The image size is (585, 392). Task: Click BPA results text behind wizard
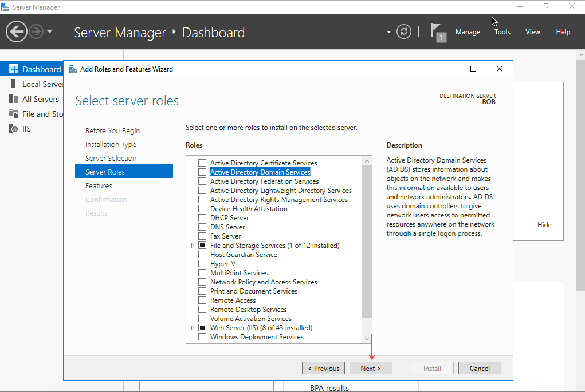[329, 388]
